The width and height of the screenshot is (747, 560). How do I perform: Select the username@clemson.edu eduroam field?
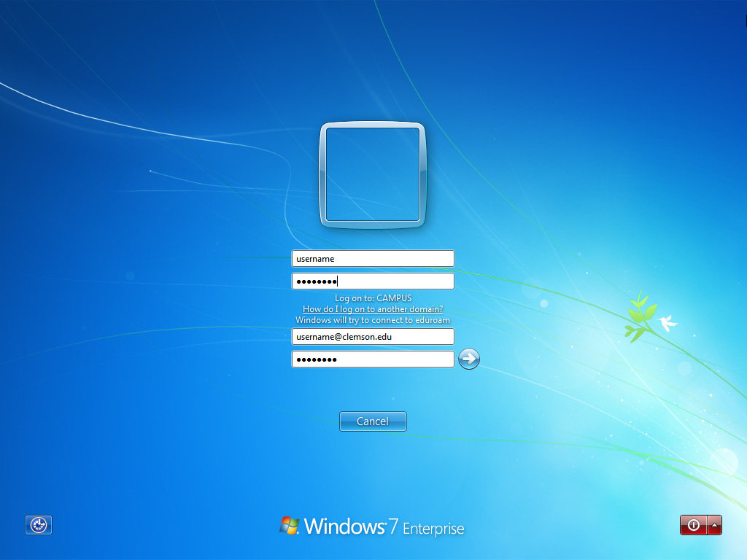(x=373, y=337)
